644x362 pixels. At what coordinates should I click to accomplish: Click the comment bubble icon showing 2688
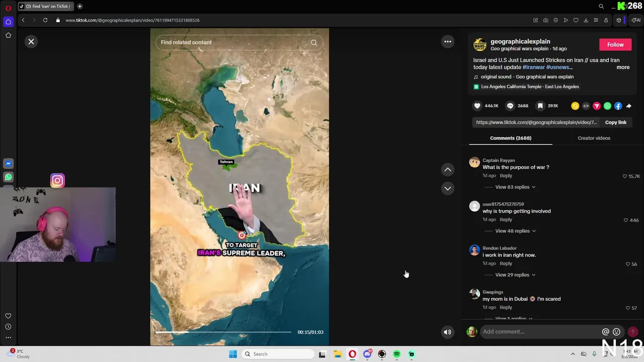(x=510, y=106)
